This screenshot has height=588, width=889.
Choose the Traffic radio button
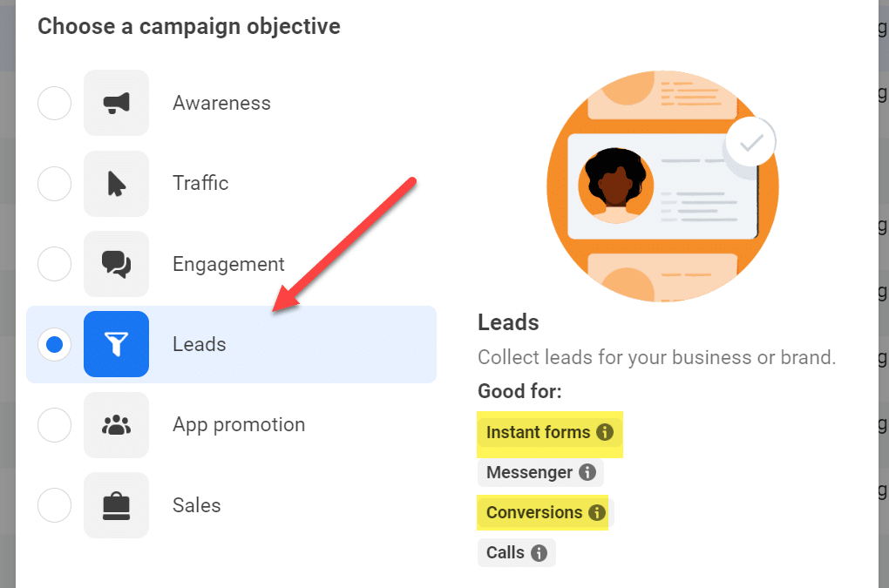(54, 183)
